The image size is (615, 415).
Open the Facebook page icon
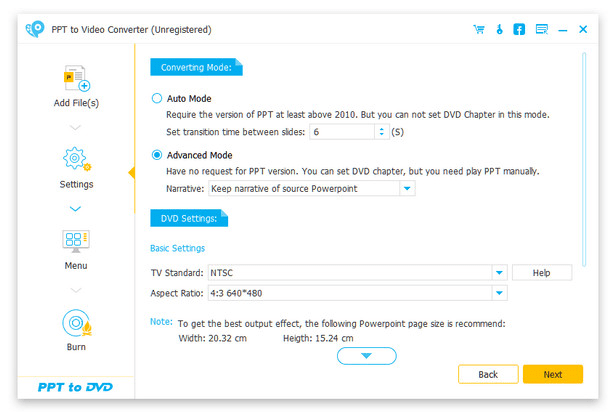click(520, 30)
